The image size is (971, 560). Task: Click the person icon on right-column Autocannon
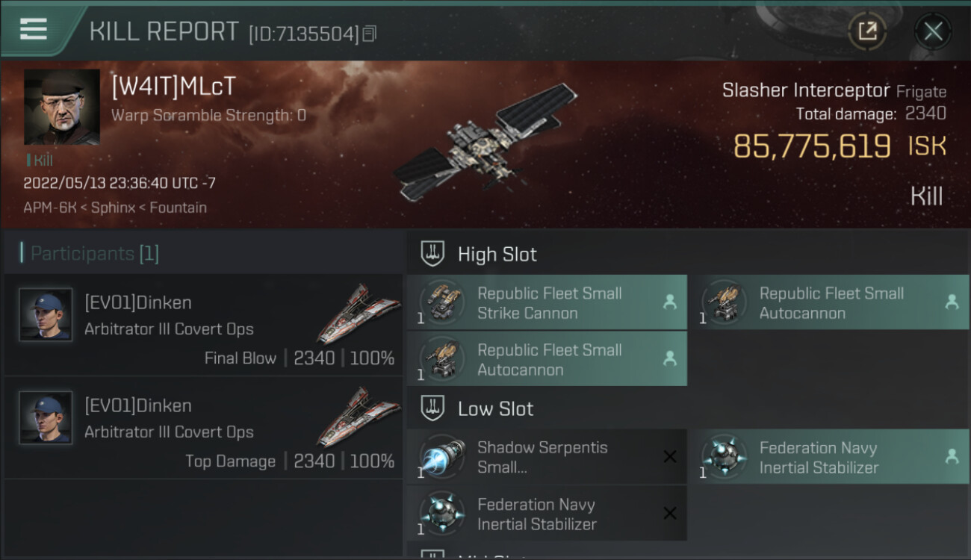(952, 302)
